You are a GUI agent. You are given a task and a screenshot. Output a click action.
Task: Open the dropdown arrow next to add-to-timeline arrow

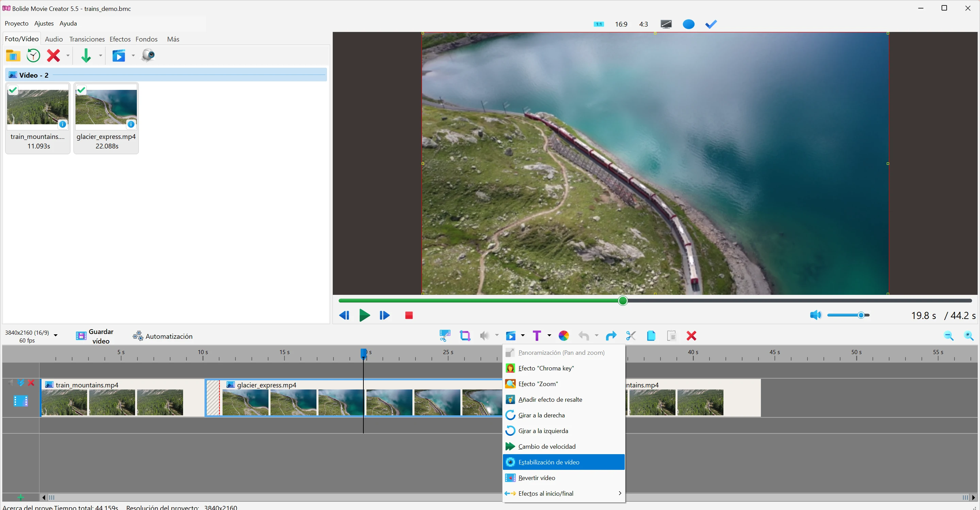pyautogui.click(x=100, y=55)
